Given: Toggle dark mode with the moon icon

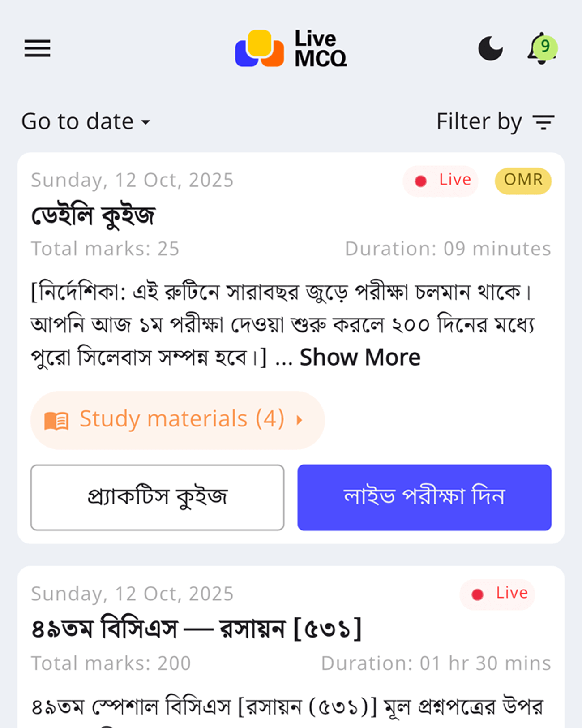Looking at the screenshot, I should (490, 48).
